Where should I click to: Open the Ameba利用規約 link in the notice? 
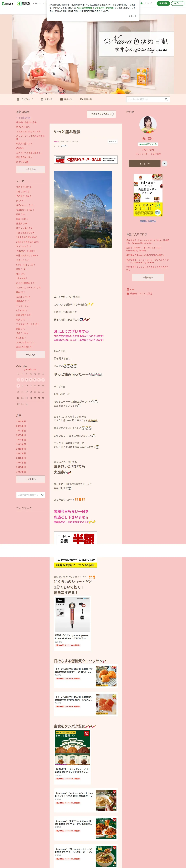[x=84, y=8]
